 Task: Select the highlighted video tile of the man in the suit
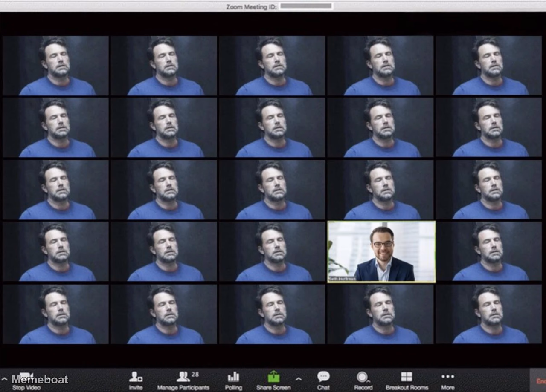coord(381,251)
